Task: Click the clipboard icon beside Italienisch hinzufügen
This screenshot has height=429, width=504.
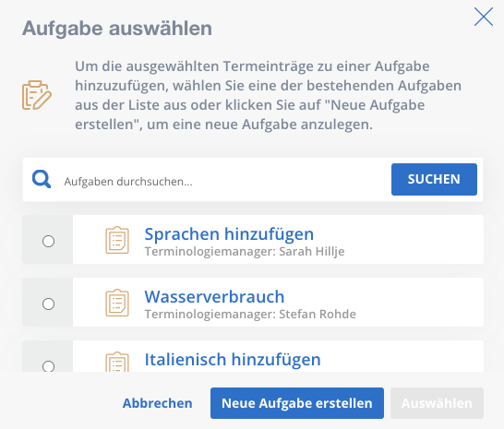Action: [x=117, y=362]
